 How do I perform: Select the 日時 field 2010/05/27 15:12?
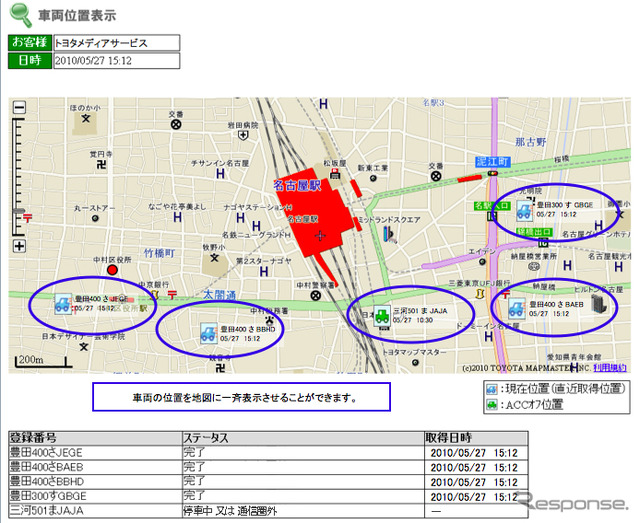(117, 61)
